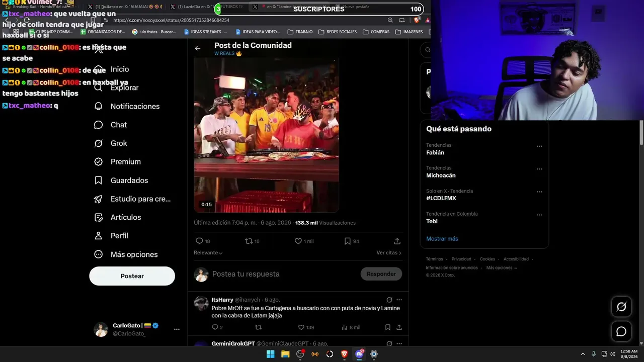Open ItsHarry's profile name link

click(222, 300)
